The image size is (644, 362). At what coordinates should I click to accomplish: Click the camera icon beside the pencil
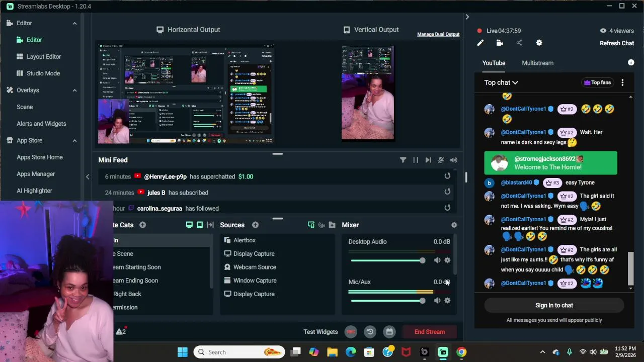pyautogui.click(x=500, y=43)
